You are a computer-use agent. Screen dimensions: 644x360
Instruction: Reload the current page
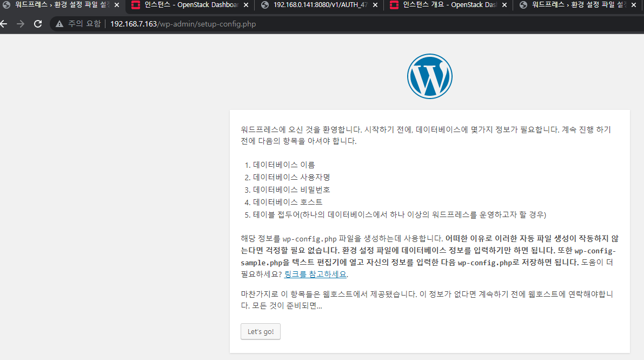(38, 24)
